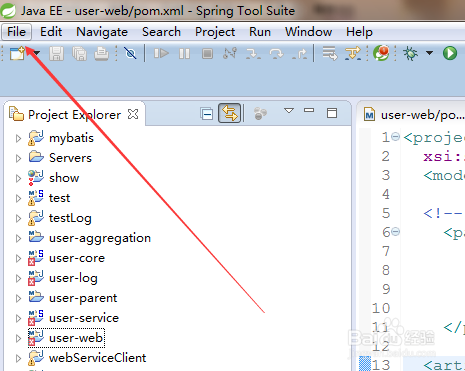Expand the testLog project

tap(18, 218)
